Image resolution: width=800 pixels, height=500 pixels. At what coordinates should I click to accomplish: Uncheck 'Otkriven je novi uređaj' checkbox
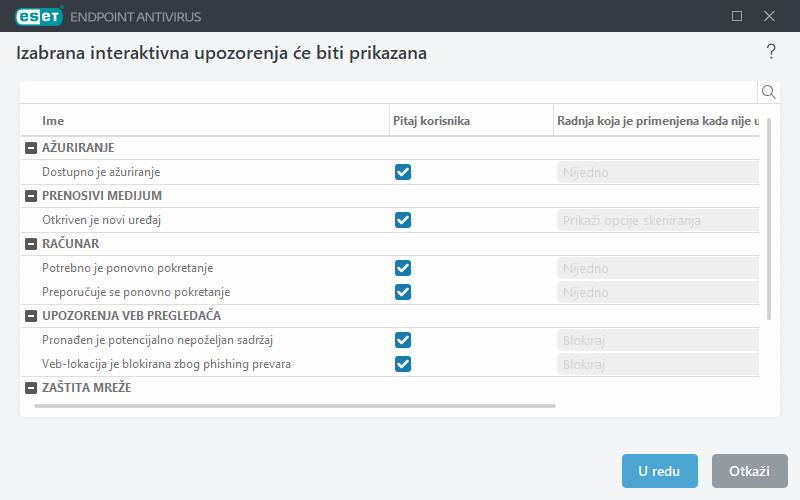pos(403,220)
